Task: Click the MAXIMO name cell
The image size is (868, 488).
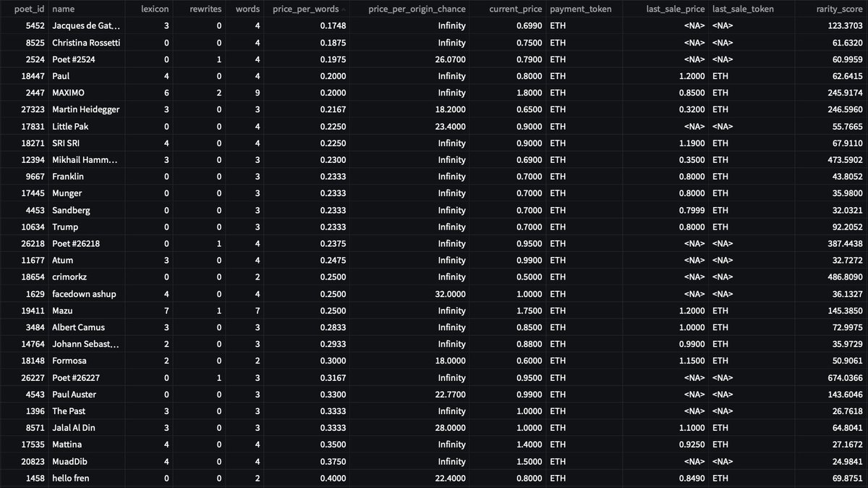Action: click(87, 93)
